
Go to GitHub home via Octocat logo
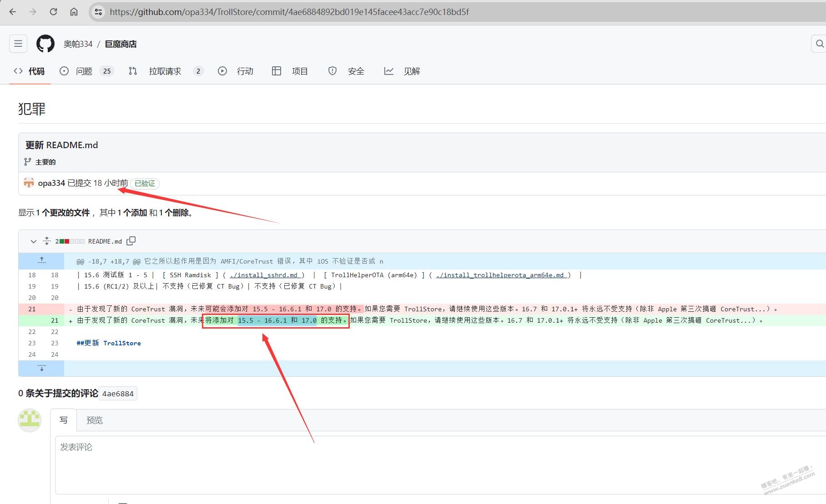pos(45,44)
